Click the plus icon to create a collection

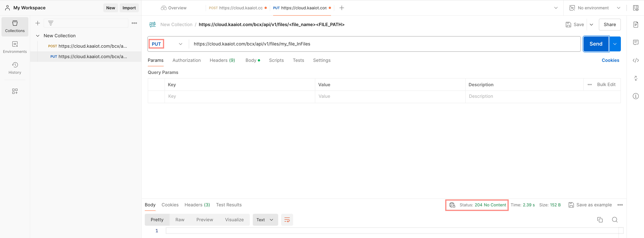coord(38,23)
